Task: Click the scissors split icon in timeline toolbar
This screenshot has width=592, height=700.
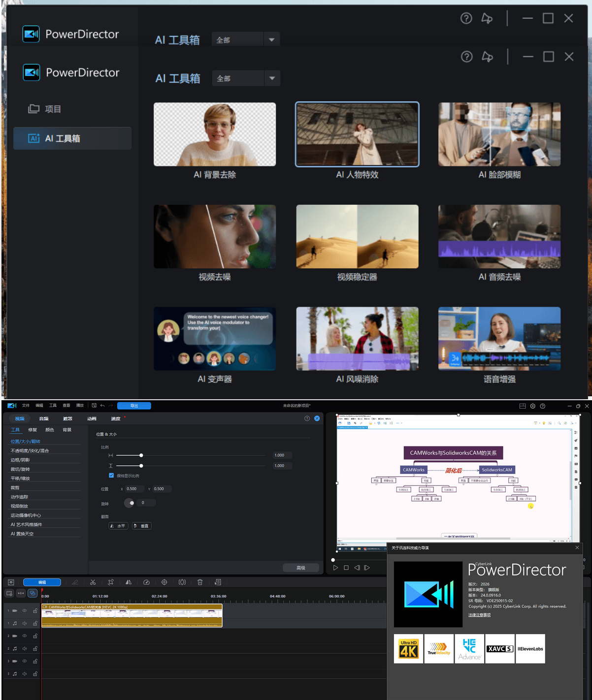Action: tap(93, 582)
